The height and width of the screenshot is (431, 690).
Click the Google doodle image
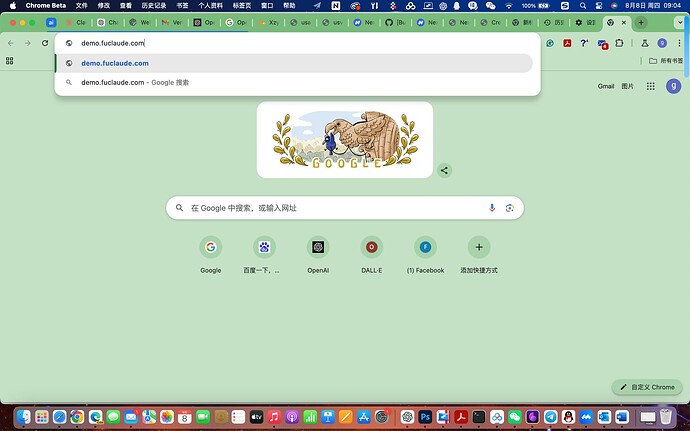(x=345, y=140)
